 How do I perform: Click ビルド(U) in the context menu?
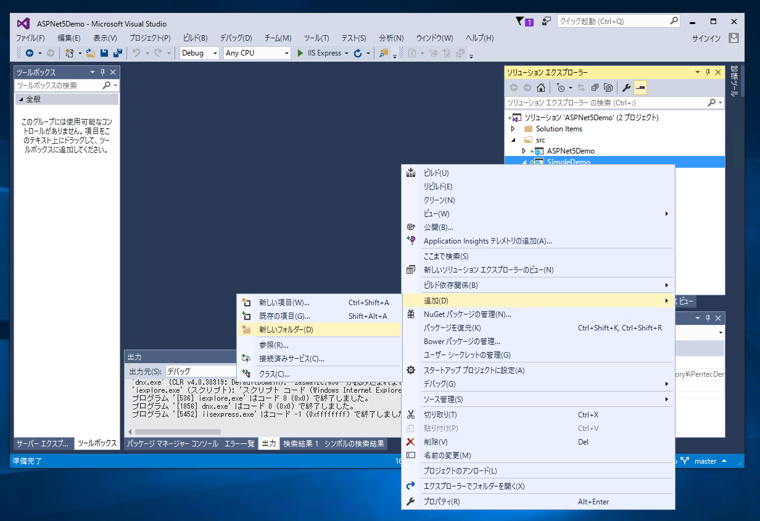(x=538, y=173)
